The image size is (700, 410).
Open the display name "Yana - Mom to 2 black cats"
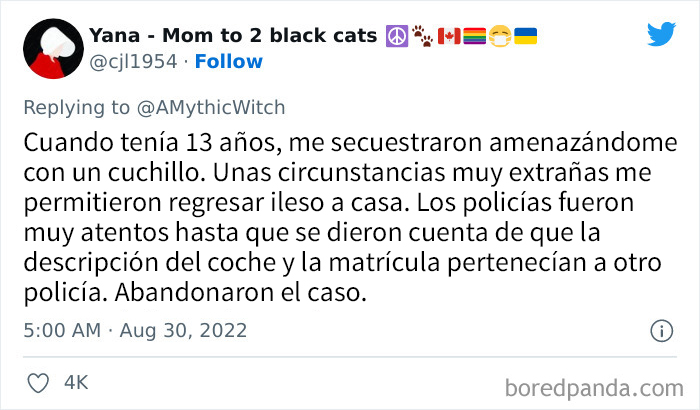pos(235,36)
